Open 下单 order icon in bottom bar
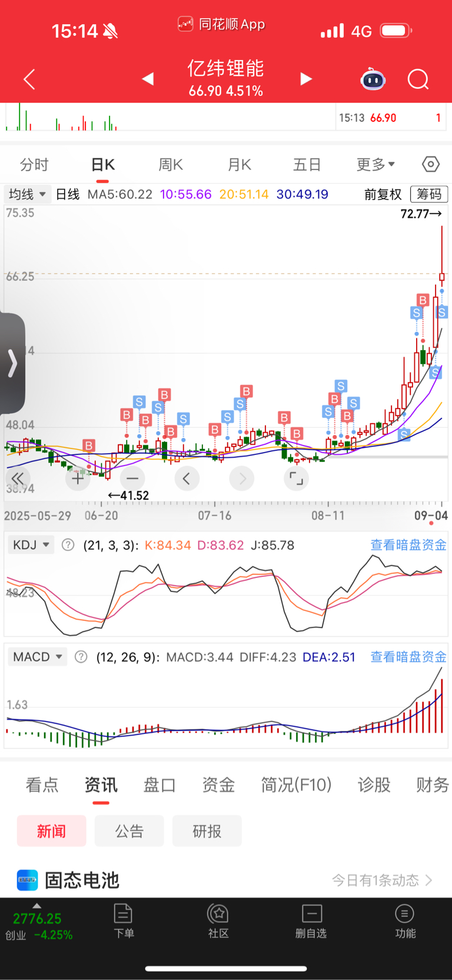The height and width of the screenshot is (980, 452). (124, 921)
